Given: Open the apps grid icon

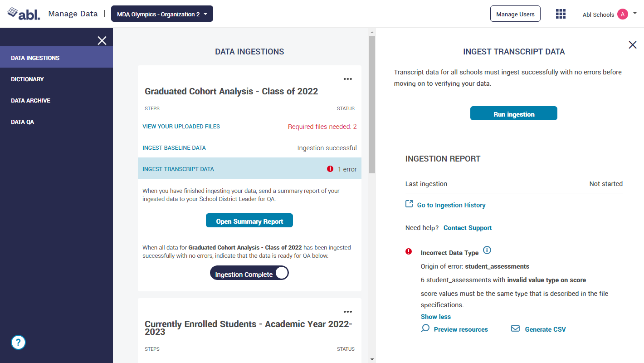Looking at the screenshot, I should click(561, 14).
